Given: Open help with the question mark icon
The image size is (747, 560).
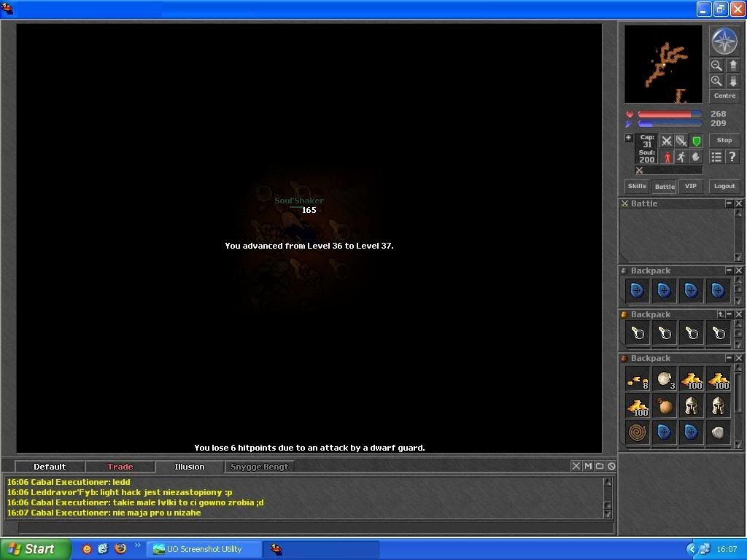Looking at the screenshot, I should point(732,157).
